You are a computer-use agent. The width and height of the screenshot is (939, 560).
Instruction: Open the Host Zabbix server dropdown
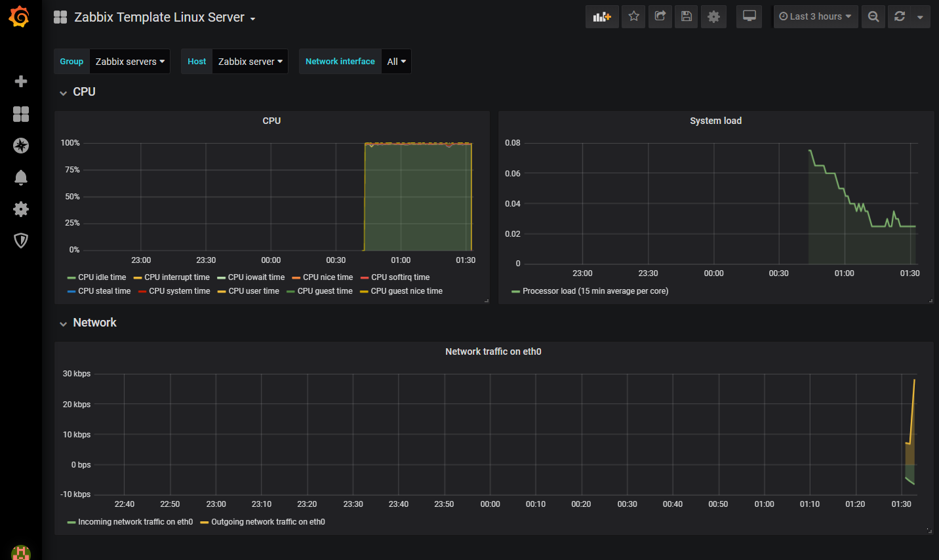[x=250, y=62]
